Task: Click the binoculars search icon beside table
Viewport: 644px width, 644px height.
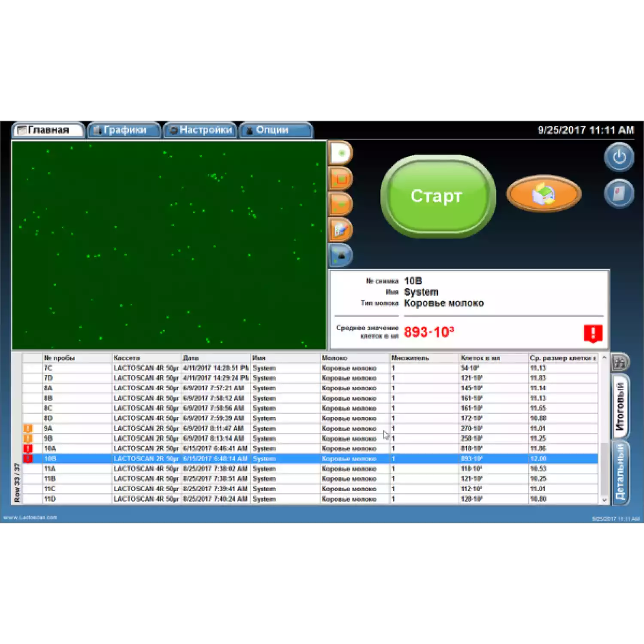Action: pos(619,363)
